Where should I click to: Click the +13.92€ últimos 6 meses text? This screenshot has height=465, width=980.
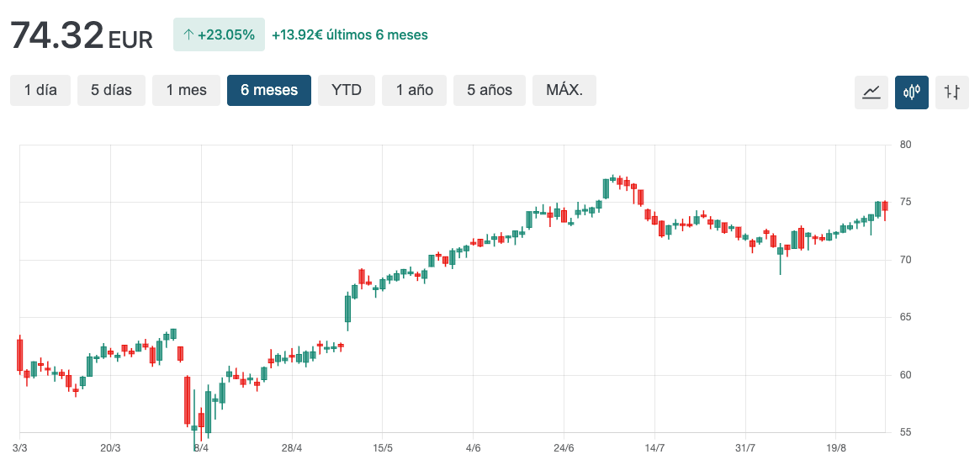tap(349, 35)
